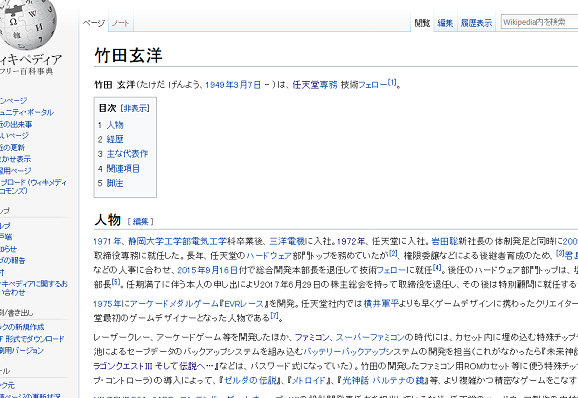578x398 pixels.
Task: Open おまかせ表示 in the sidebar
Action: 15,159
